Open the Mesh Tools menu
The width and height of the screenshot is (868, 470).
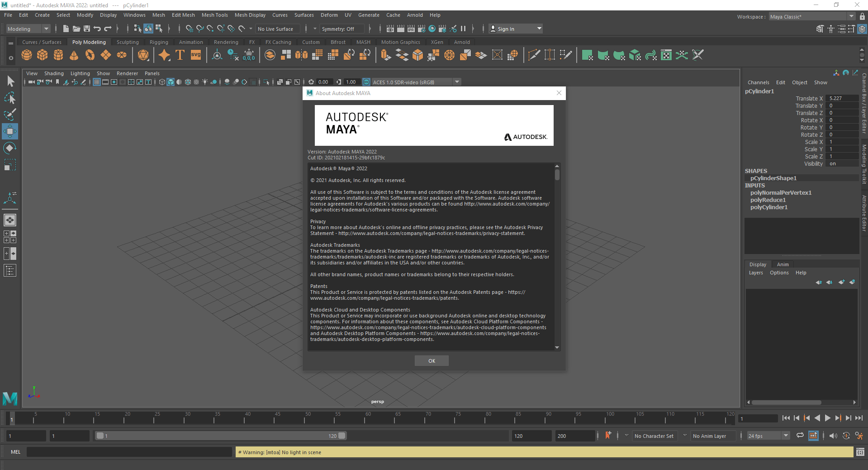coord(214,15)
